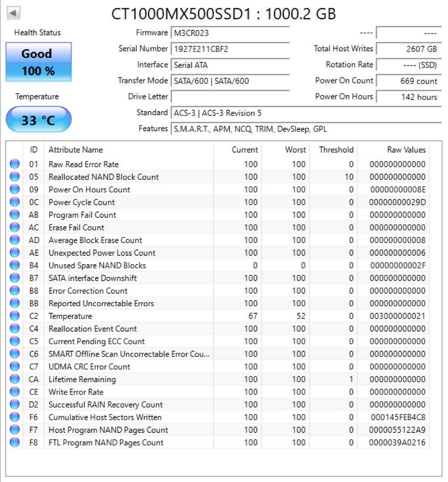Viewport: 448px width, 482px height.
Task: Click the indicator beside Unused Spare NAND Blocks
Action: [x=14, y=266]
